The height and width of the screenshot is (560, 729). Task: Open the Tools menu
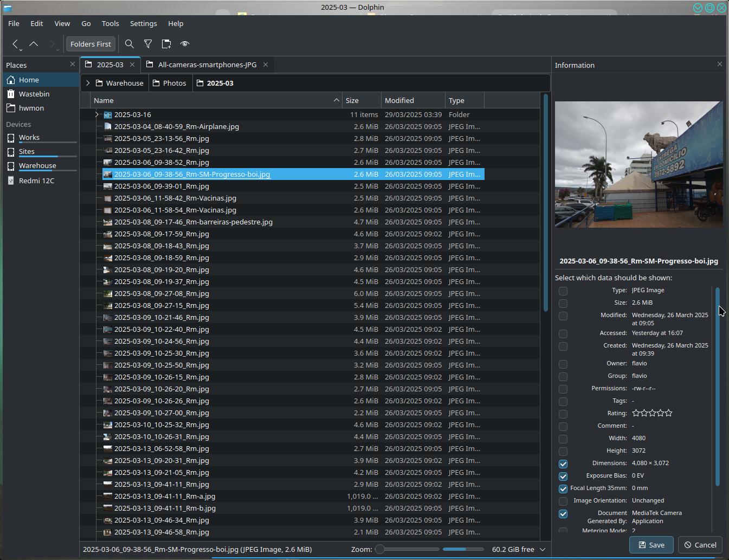click(110, 23)
